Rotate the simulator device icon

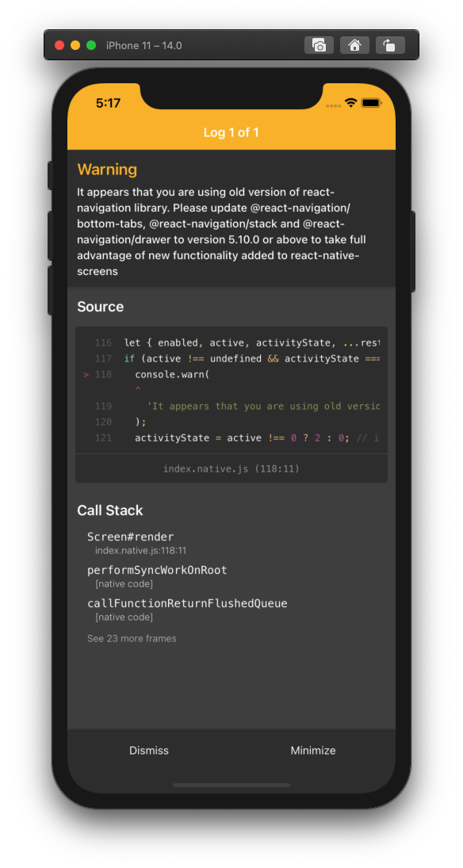pyautogui.click(x=390, y=45)
